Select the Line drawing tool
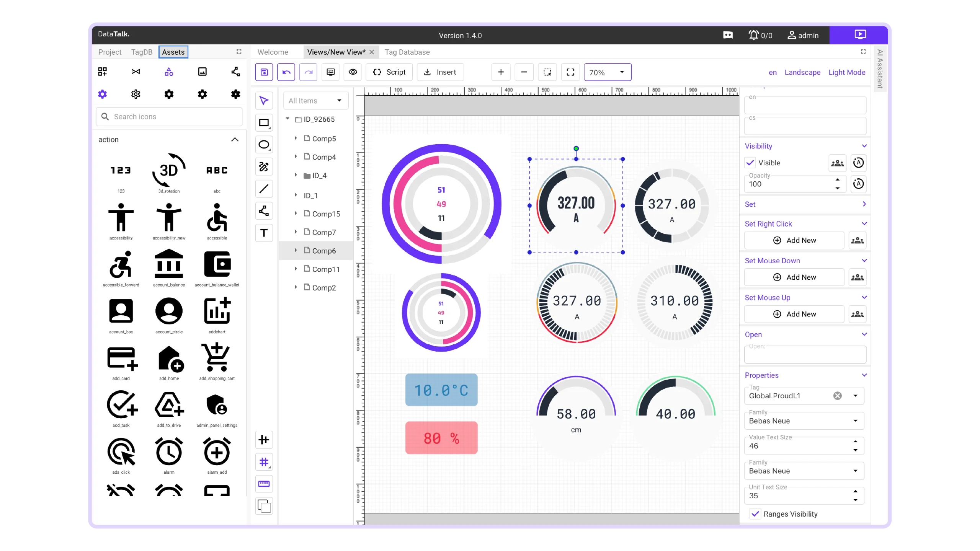Image resolution: width=980 pixels, height=551 pixels. (264, 189)
